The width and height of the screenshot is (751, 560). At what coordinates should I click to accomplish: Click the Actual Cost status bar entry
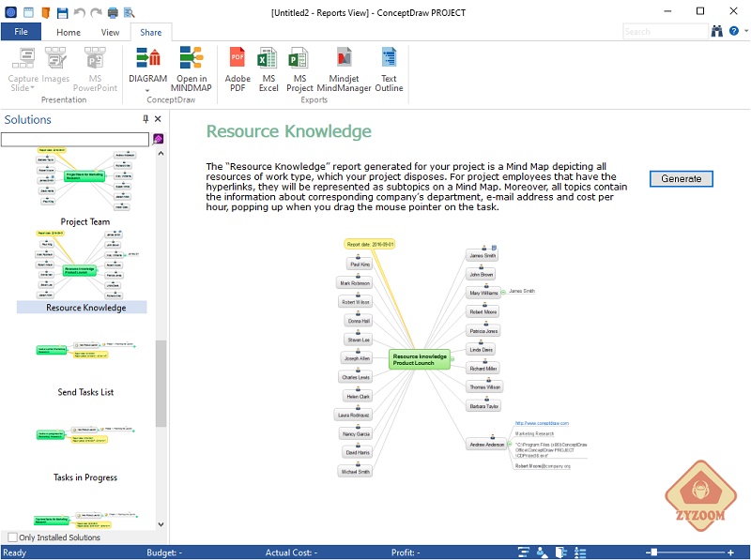pos(291,552)
